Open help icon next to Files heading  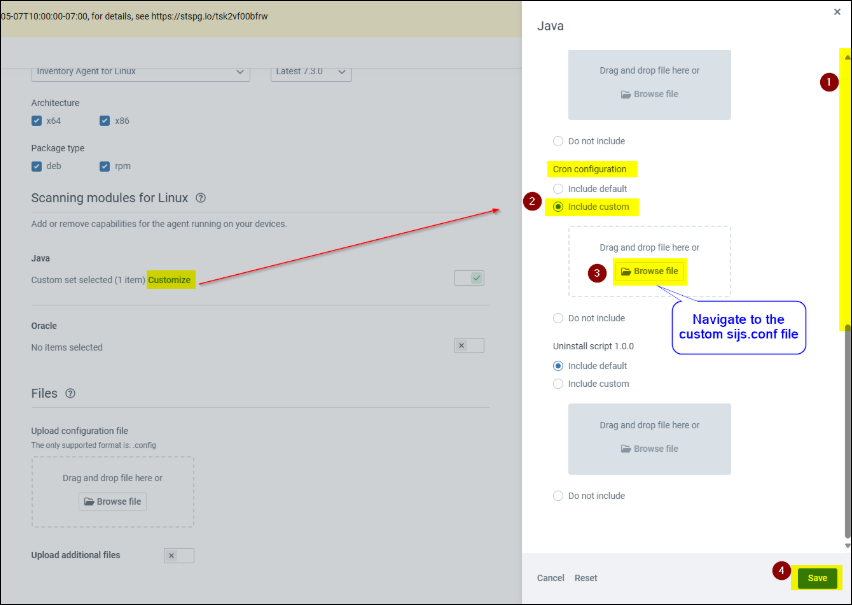click(x=70, y=393)
